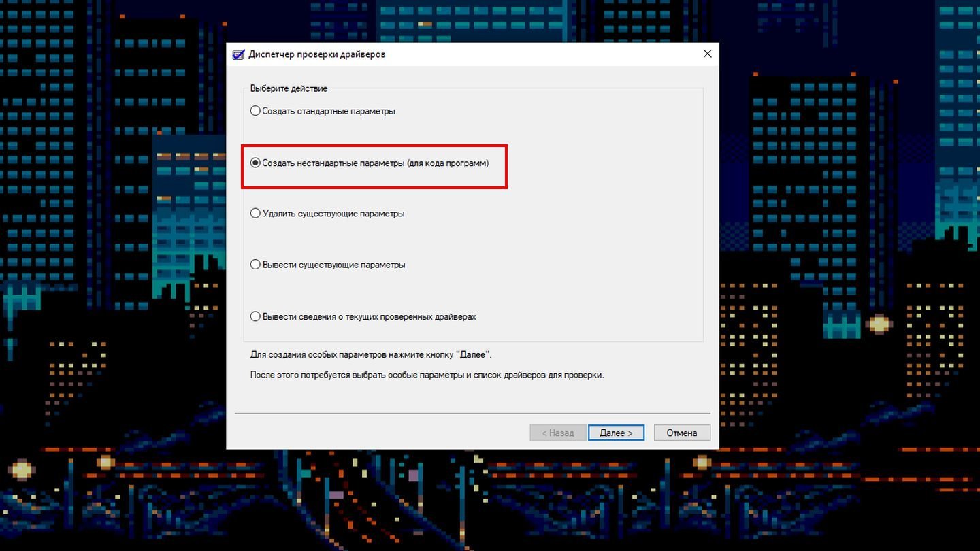Click the label text Удалить существующие параметры
Screen dimensions: 980x551
[333, 214]
